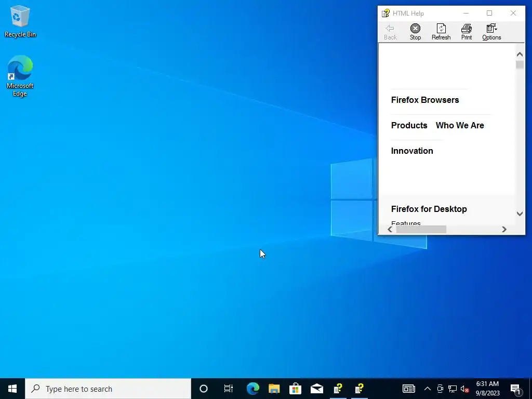Switch to the first HTML Help taskbar item
The width and height of the screenshot is (532, 399).
coord(338,389)
